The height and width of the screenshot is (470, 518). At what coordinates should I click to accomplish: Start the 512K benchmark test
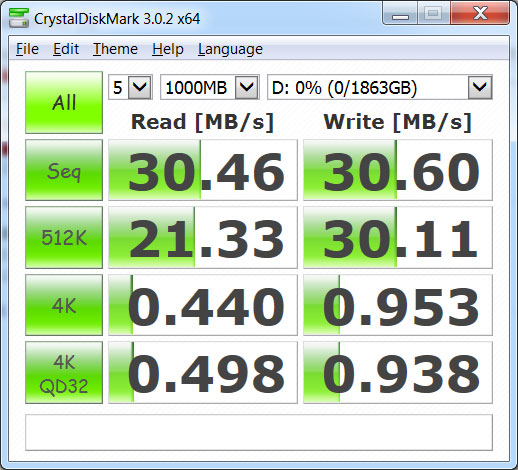[x=64, y=237]
